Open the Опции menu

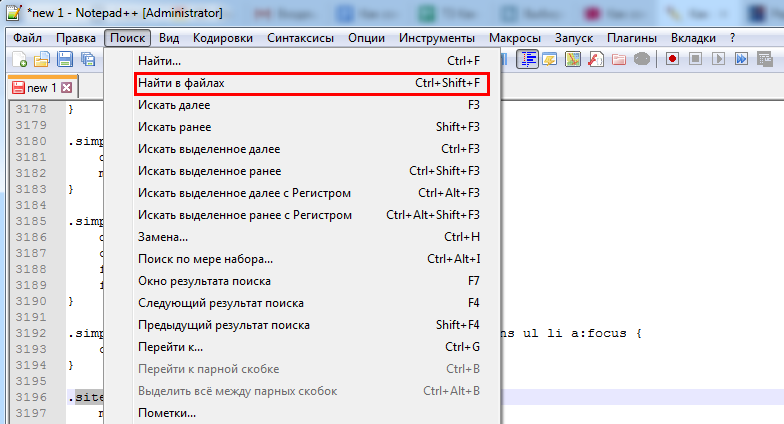[366, 38]
